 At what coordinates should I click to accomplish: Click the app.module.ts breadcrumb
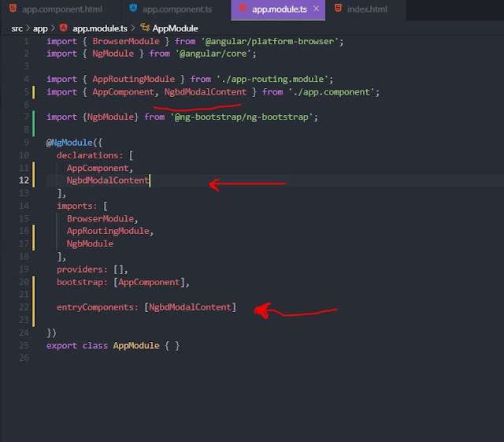pyautogui.click(x=100, y=28)
